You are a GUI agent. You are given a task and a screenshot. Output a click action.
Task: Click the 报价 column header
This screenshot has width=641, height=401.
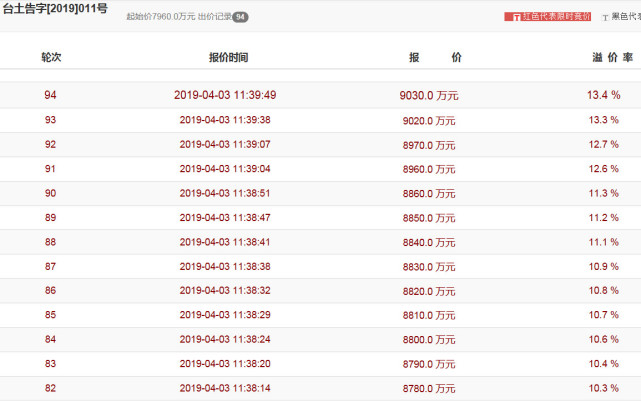click(434, 58)
